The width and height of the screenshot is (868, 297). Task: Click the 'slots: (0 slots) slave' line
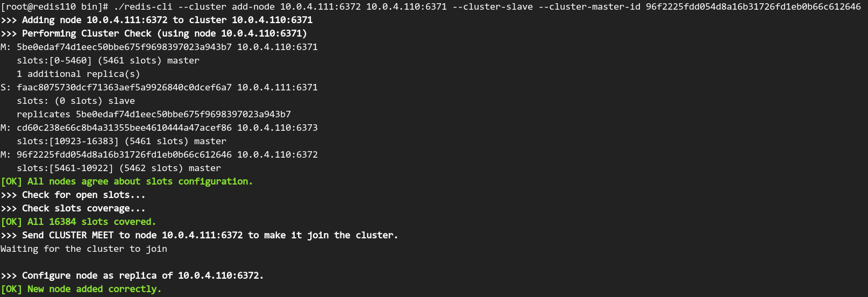75,101
